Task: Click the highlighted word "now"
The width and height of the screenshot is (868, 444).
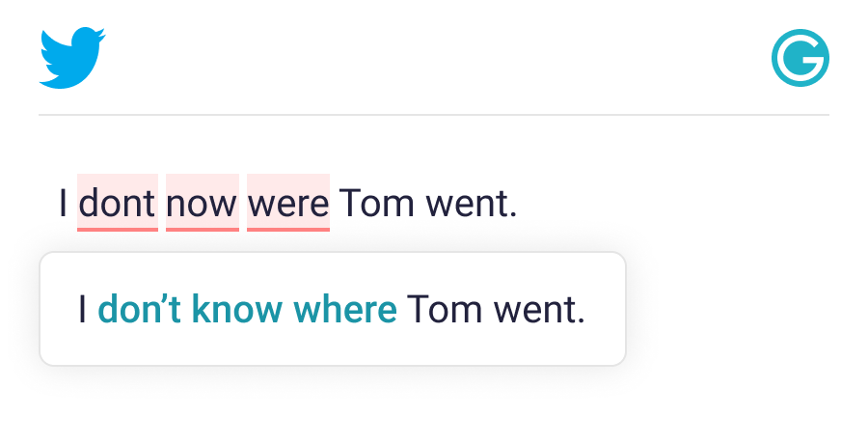Action: pyautogui.click(x=202, y=204)
